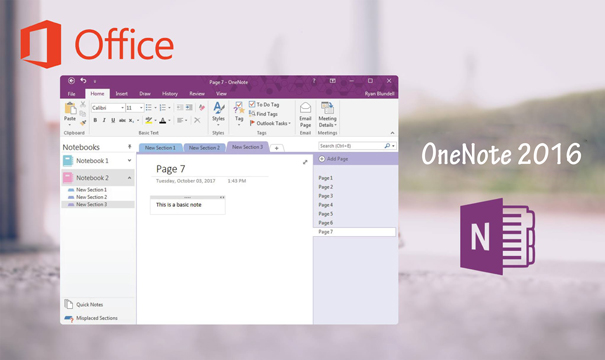Screen dimensions: 605x360
Task: Open Misplaced Sections in sidebar
Action: (91, 318)
